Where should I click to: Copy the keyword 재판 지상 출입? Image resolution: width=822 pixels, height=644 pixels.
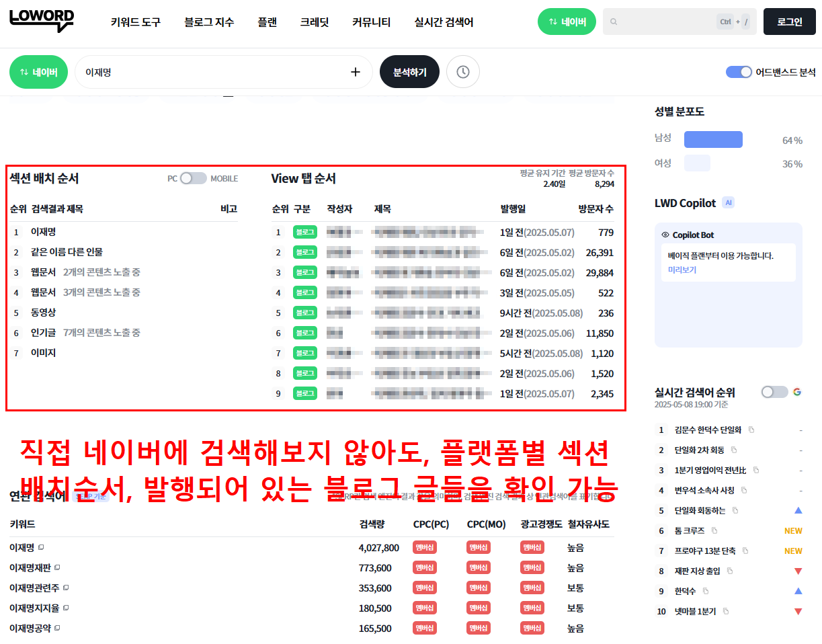point(730,571)
